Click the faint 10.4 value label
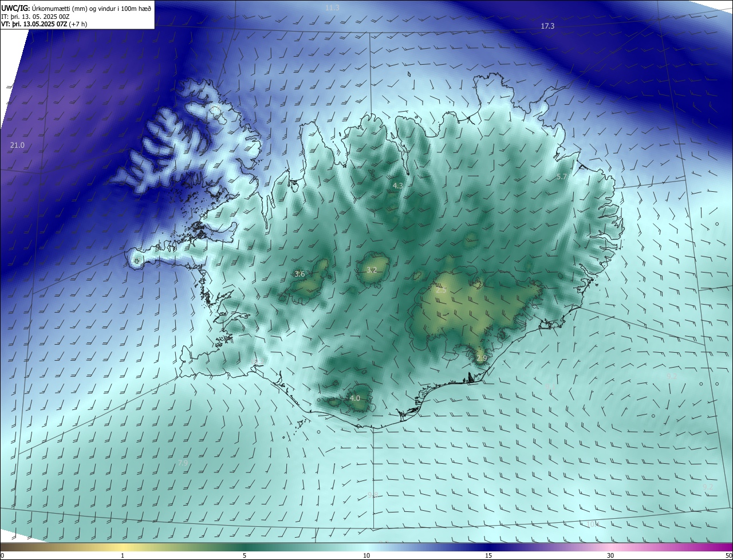This screenshot has width=733, height=560. 593,524
